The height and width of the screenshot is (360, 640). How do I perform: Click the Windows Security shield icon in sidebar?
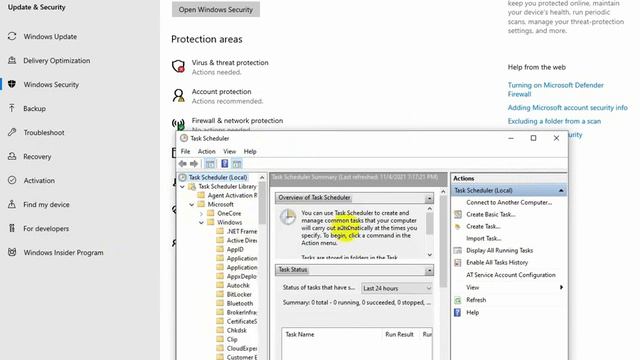pyautogui.click(x=12, y=84)
